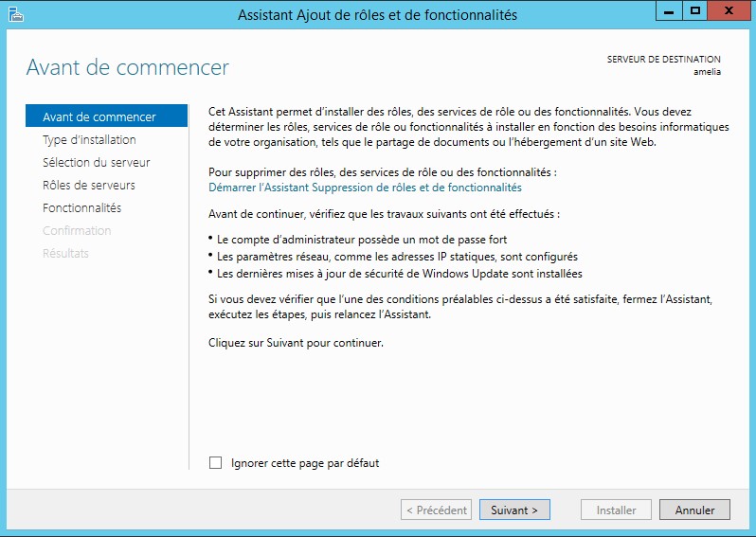Viewport: 756px width, 537px height.
Task: Click the greyed-out "Résultats" step
Action: click(66, 254)
